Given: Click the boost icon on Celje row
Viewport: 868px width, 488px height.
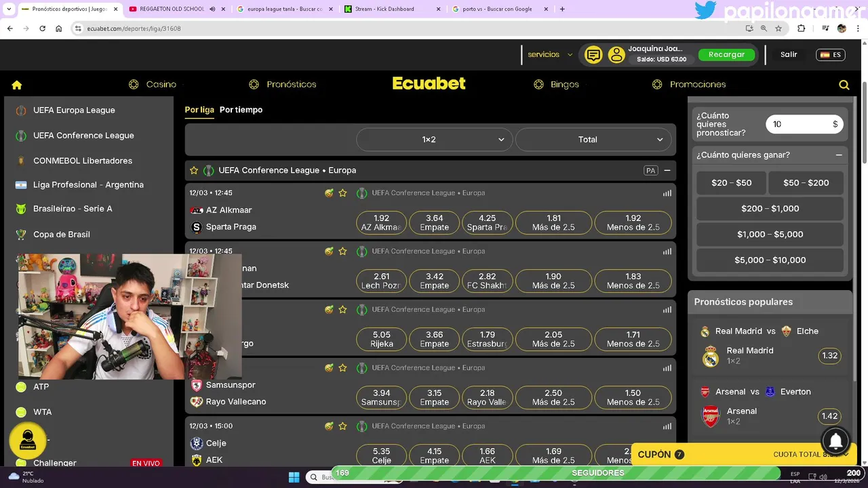Looking at the screenshot, I should point(329,426).
